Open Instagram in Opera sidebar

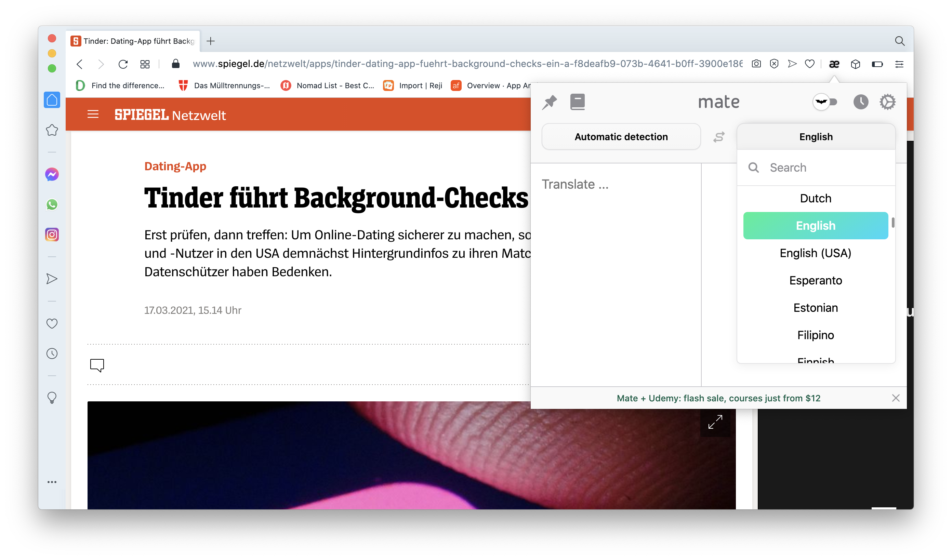(52, 235)
